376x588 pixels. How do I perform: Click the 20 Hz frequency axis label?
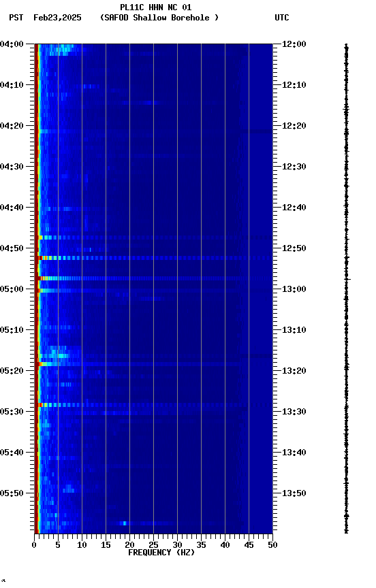pyautogui.click(x=129, y=545)
